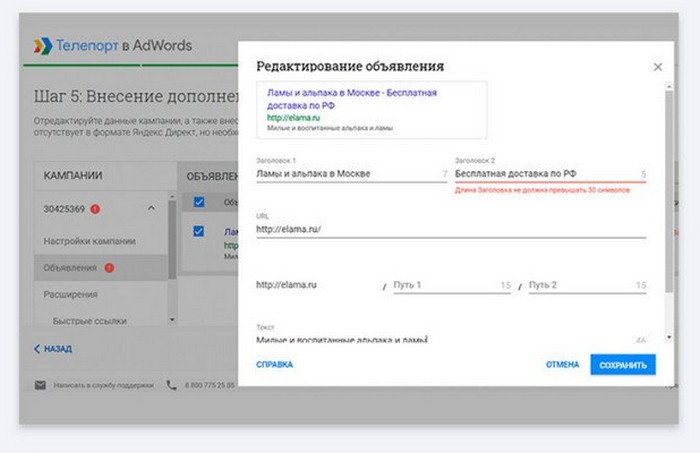Close the ad editing dialog
The image size is (700, 453).
coord(658,67)
